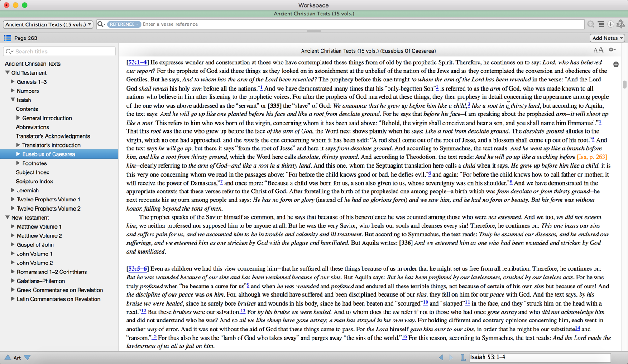Open the Add Notes dropdown

tap(608, 38)
